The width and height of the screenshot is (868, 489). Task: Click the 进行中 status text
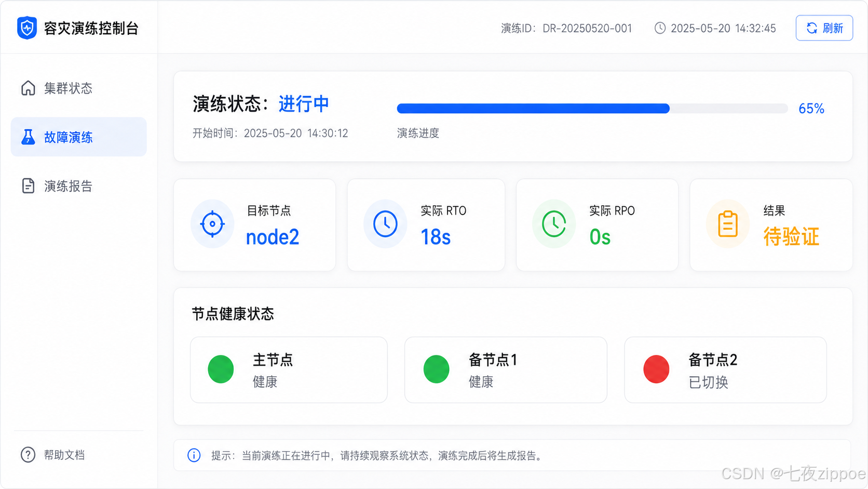click(304, 104)
